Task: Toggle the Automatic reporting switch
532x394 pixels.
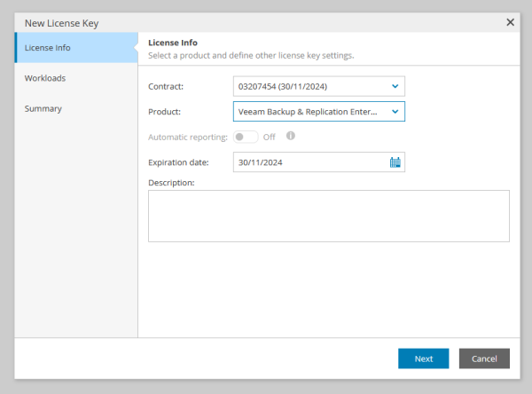Action: (246, 137)
